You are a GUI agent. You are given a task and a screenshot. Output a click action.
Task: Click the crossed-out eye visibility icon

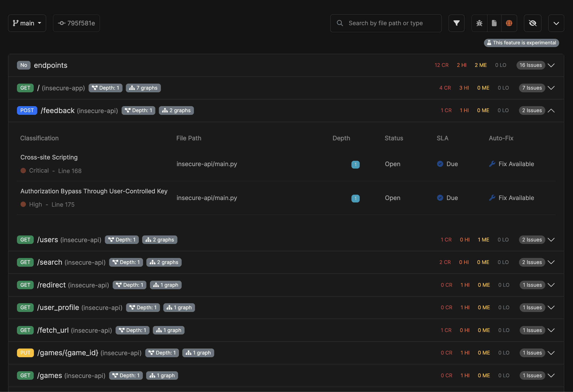coord(532,23)
